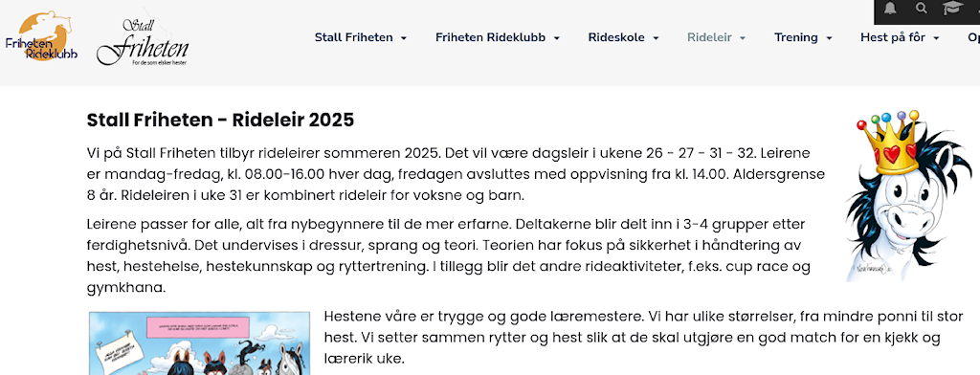Expand the Friheten Rideklubb menu arrow
The image size is (980, 375).
556,38
